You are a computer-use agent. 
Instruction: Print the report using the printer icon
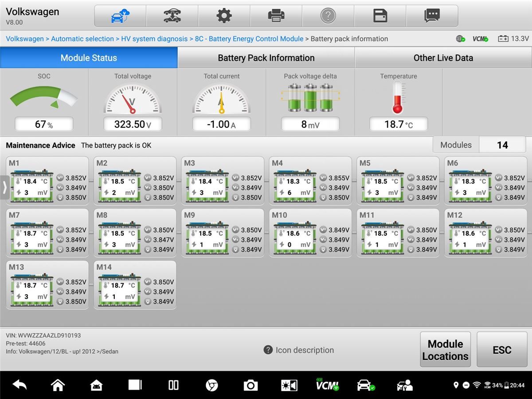[276, 16]
